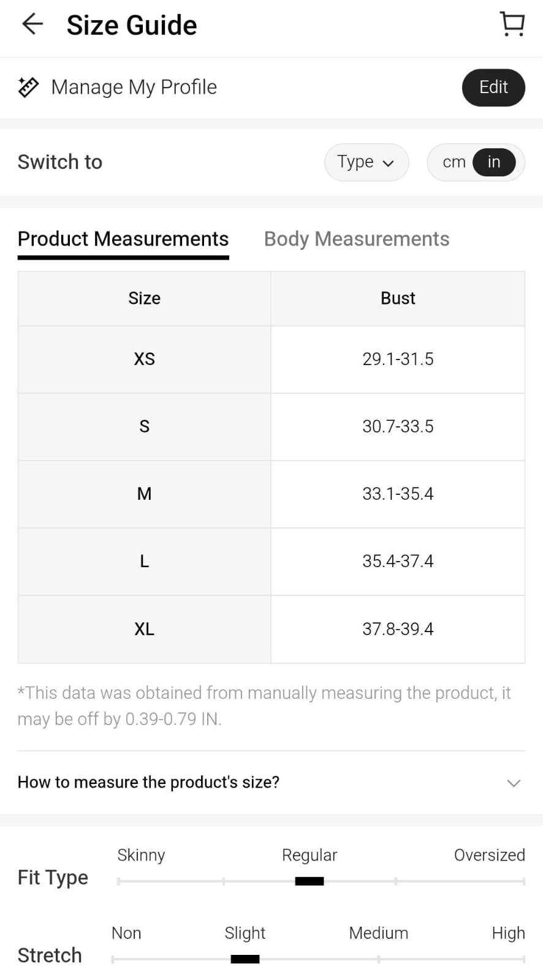Switch units to cm
The width and height of the screenshot is (543, 980).
click(454, 162)
